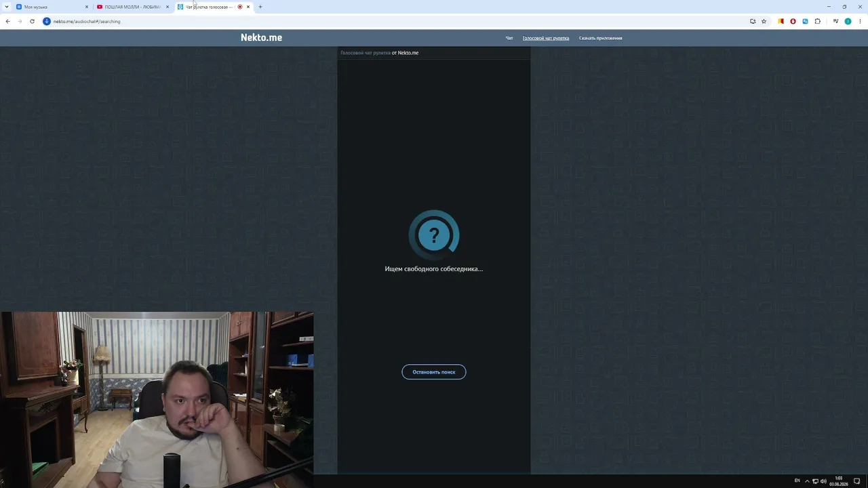Open the Chrome profile avatar

pos(848,21)
